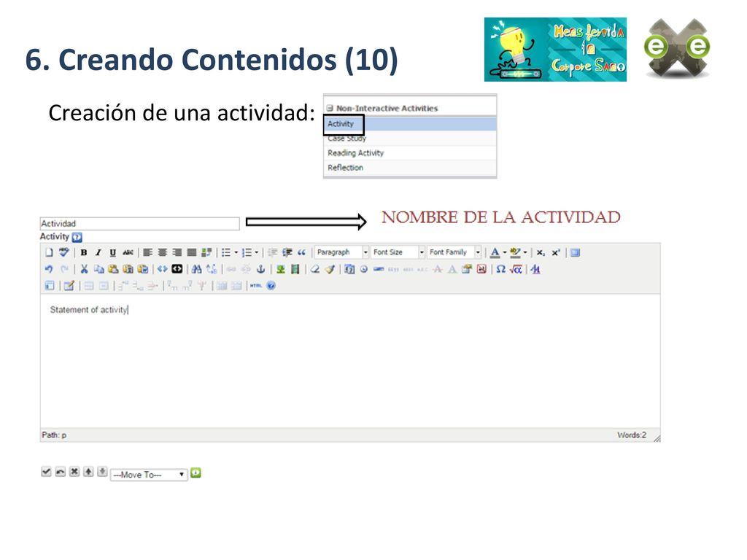Paste from Word

(x=142, y=269)
